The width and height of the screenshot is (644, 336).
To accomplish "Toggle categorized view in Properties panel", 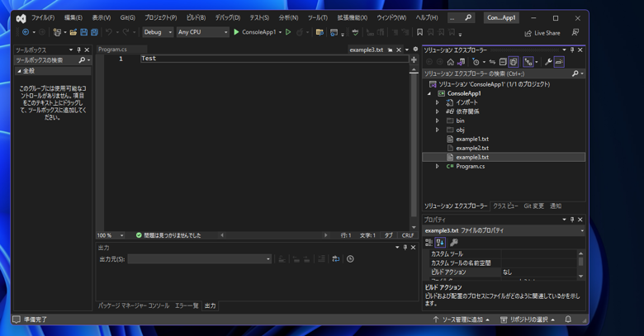I will 429,243.
